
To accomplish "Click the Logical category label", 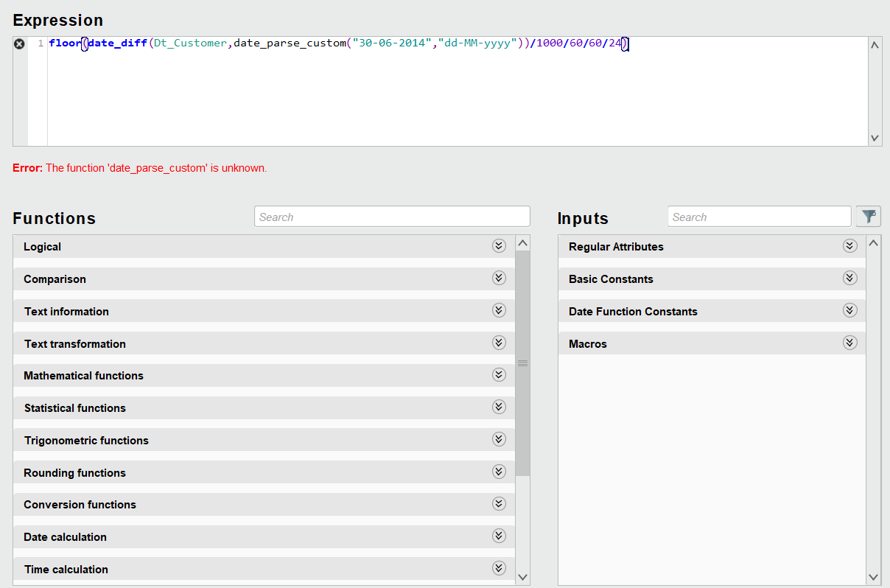I will pyautogui.click(x=42, y=247).
